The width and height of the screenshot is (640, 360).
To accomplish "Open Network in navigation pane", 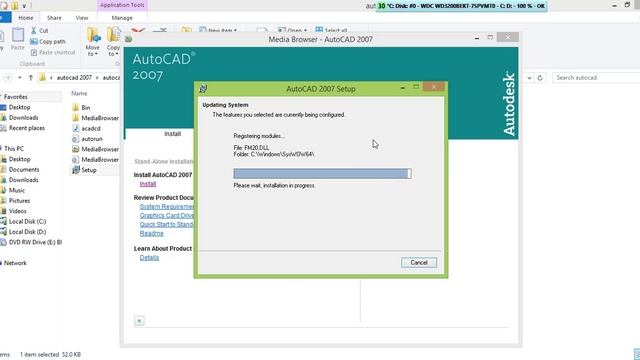I will [x=15, y=263].
